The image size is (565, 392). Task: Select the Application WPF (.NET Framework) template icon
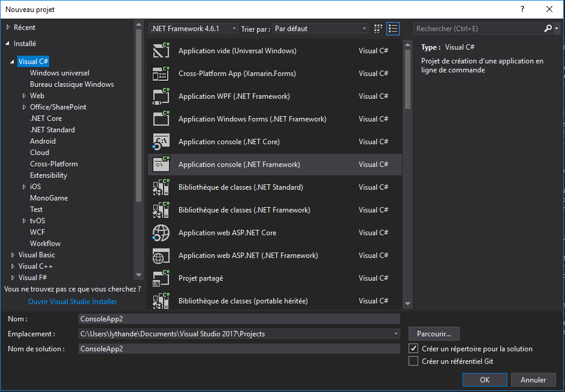pyautogui.click(x=161, y=96)
